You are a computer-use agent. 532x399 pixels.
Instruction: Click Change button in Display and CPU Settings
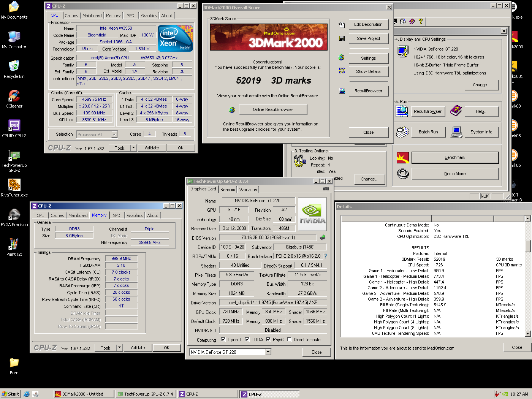coord(481,85)
